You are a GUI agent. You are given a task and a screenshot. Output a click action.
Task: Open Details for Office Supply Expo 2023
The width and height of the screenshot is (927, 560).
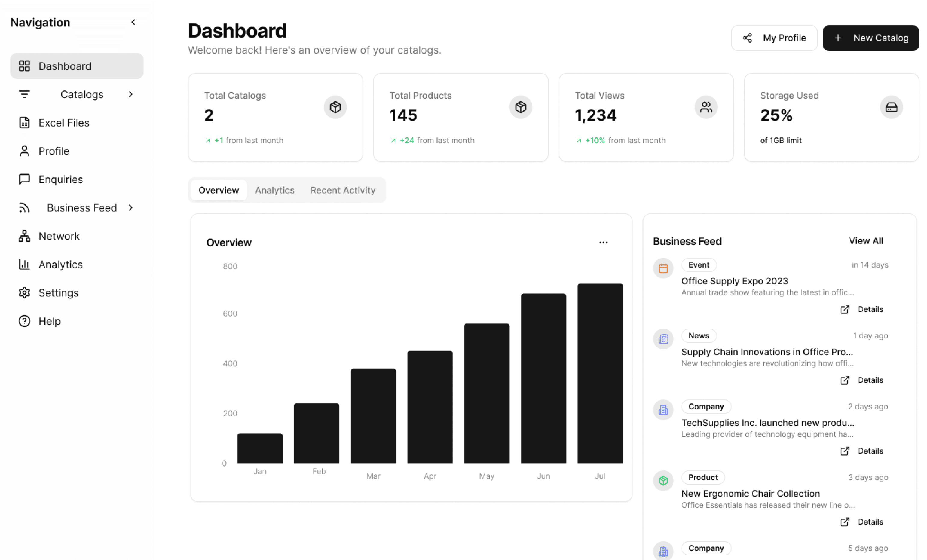click(x=861, y=309)
